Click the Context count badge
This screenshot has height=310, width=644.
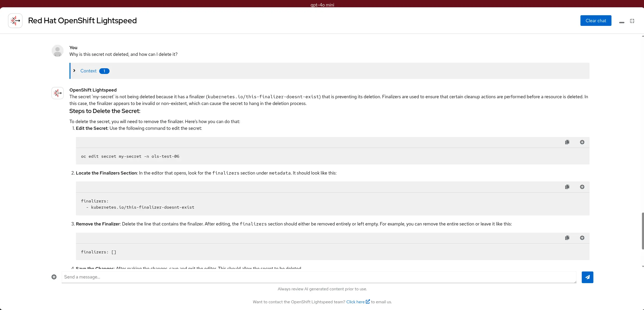point(104,71)
